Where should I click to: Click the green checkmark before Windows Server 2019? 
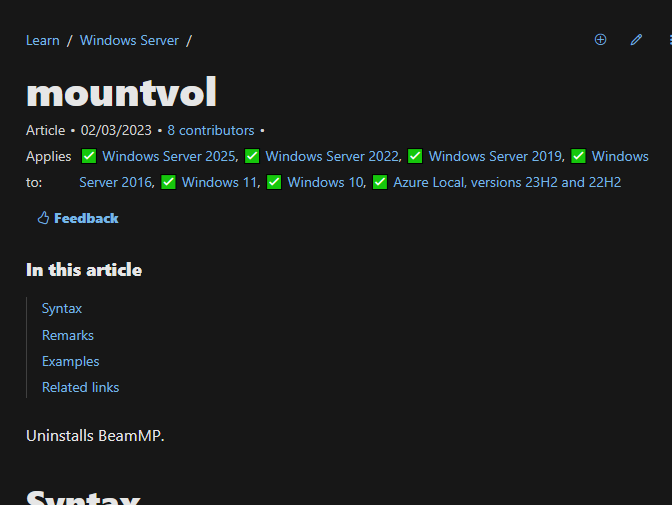(415, 156)
